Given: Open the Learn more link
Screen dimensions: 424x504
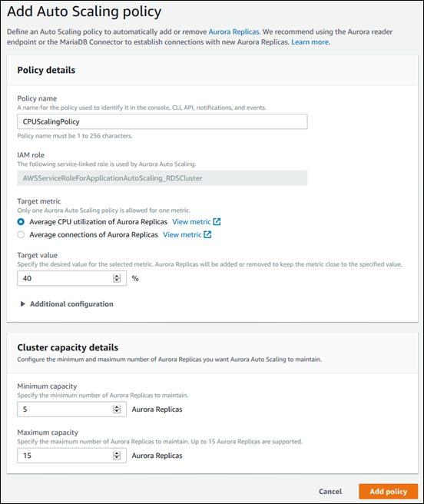Looking at the screenshot, I should pos(310,42).
